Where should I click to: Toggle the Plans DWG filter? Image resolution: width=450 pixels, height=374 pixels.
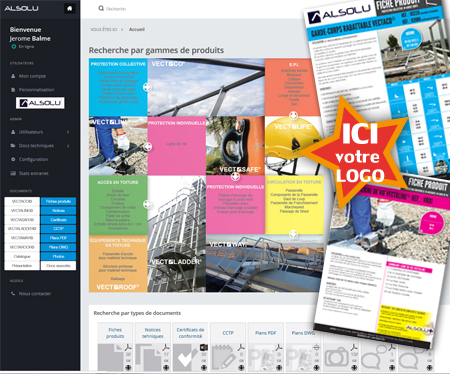pos(58,247)
